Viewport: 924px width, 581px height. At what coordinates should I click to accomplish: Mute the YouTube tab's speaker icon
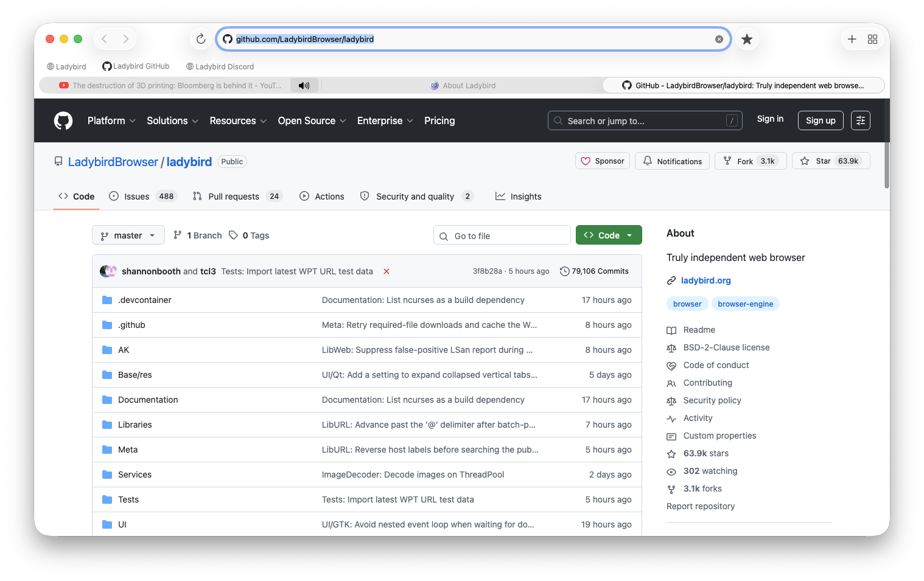(304, 86)
